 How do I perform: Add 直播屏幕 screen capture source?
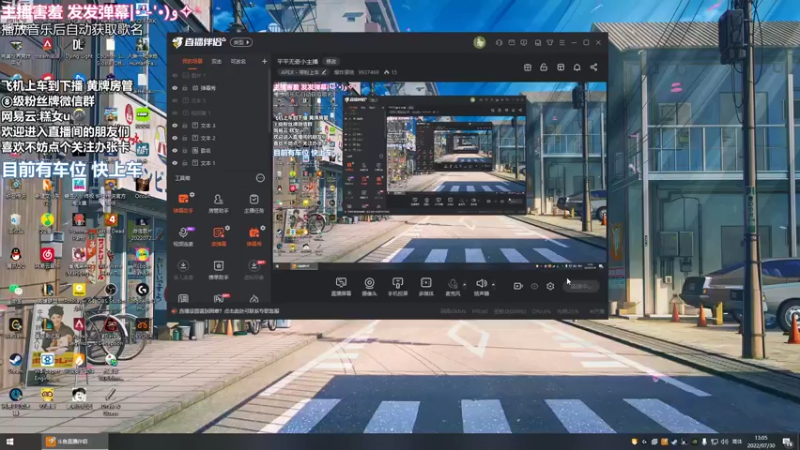click(x=341, y=286)
